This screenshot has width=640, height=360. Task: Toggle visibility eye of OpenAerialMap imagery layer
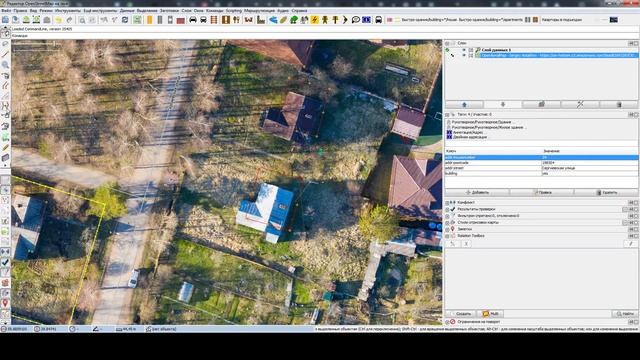pyautogui.click(x=464, y=55)
